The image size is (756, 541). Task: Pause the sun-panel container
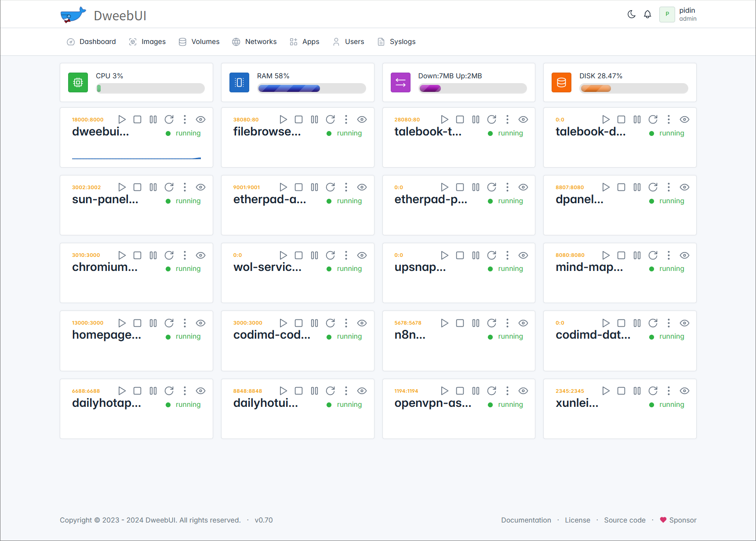153,187
